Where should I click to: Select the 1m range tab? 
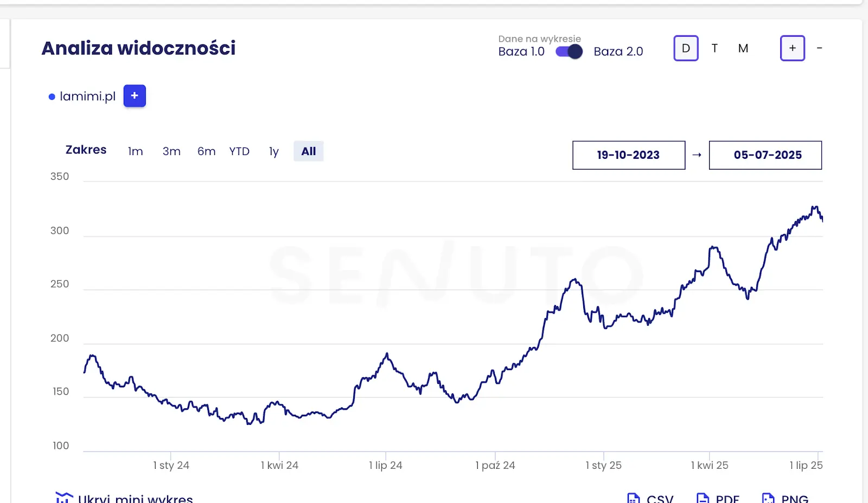136,151
